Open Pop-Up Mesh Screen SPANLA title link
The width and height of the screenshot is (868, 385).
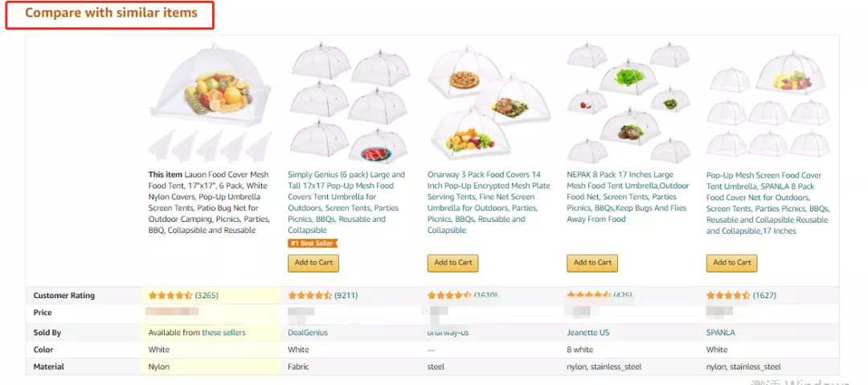tap(766, 203)
